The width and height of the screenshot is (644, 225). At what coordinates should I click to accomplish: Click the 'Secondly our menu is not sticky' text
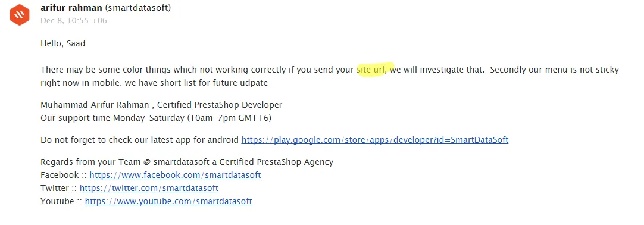coord(555,70)
